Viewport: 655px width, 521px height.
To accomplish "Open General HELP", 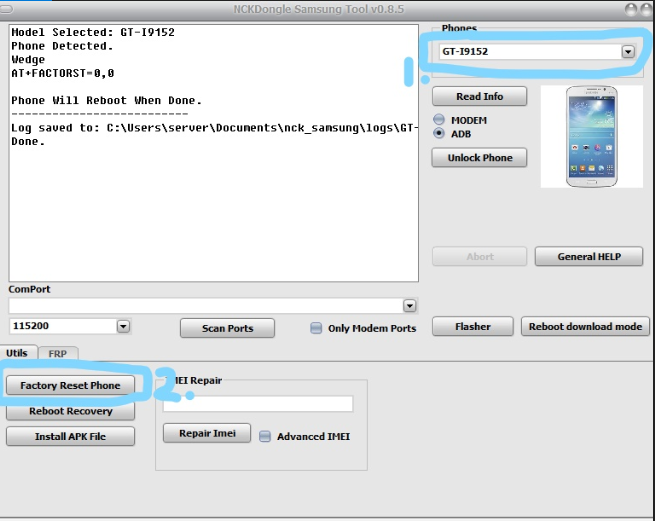I will click(589, 257).
